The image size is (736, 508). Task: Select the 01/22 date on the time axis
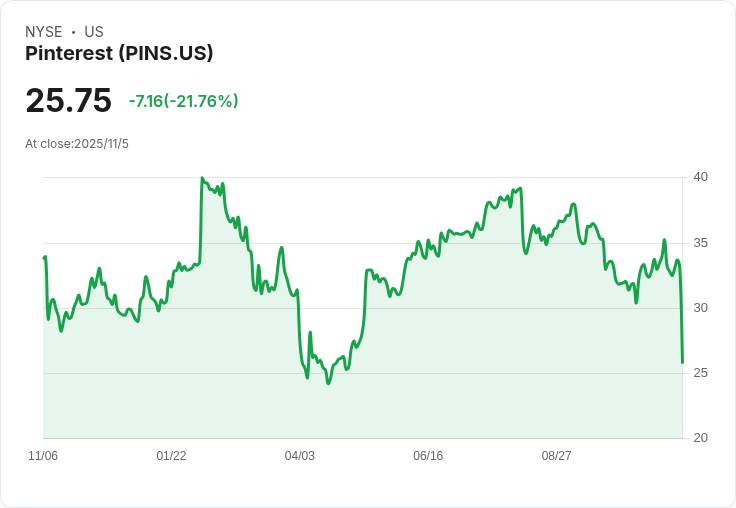click(171, 456)
